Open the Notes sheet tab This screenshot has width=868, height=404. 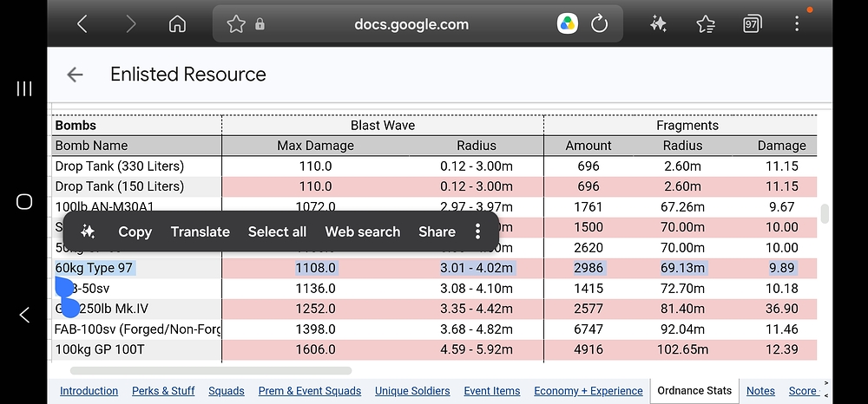coord(760,391)
